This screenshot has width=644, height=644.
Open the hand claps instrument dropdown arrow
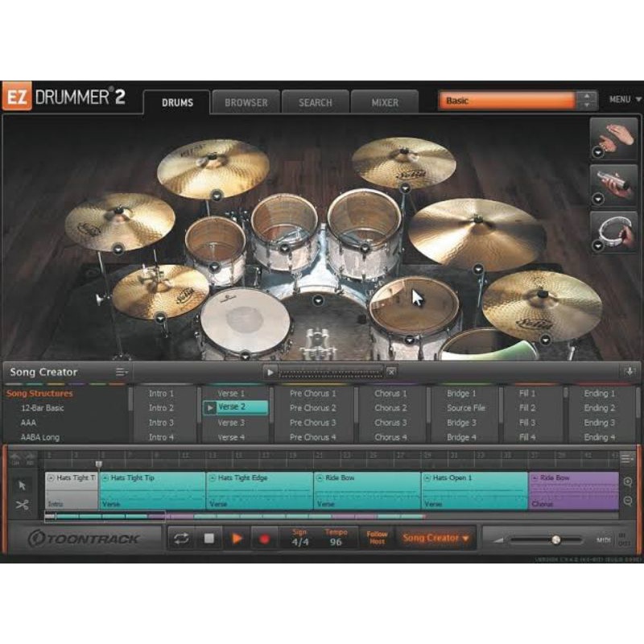click(x=598, y=152)
